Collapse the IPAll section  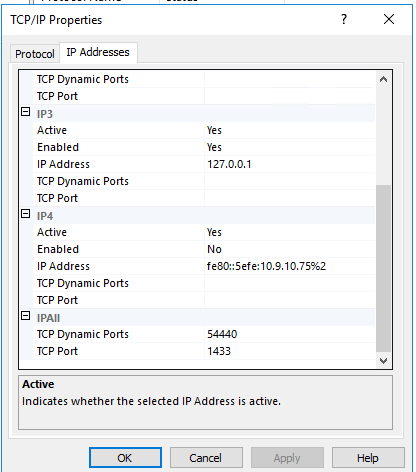click(26, 316)
